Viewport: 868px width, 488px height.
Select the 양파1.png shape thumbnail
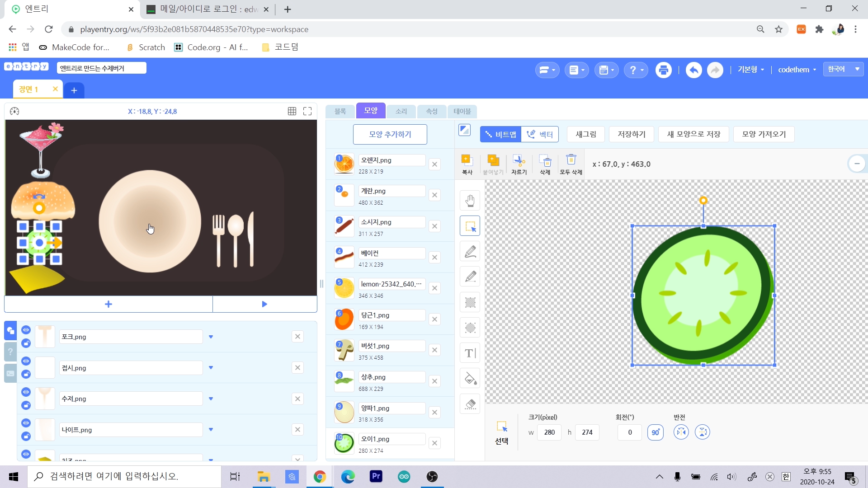(x=344, y=412)
